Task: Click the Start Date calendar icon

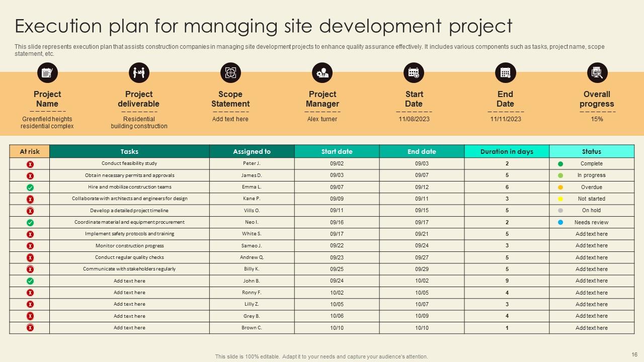Action: click(414, 72)
